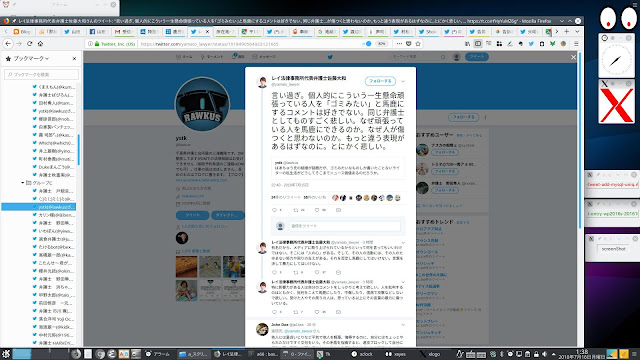Click the 80% zoom level indicator in the URL bar

coord(381,44)
